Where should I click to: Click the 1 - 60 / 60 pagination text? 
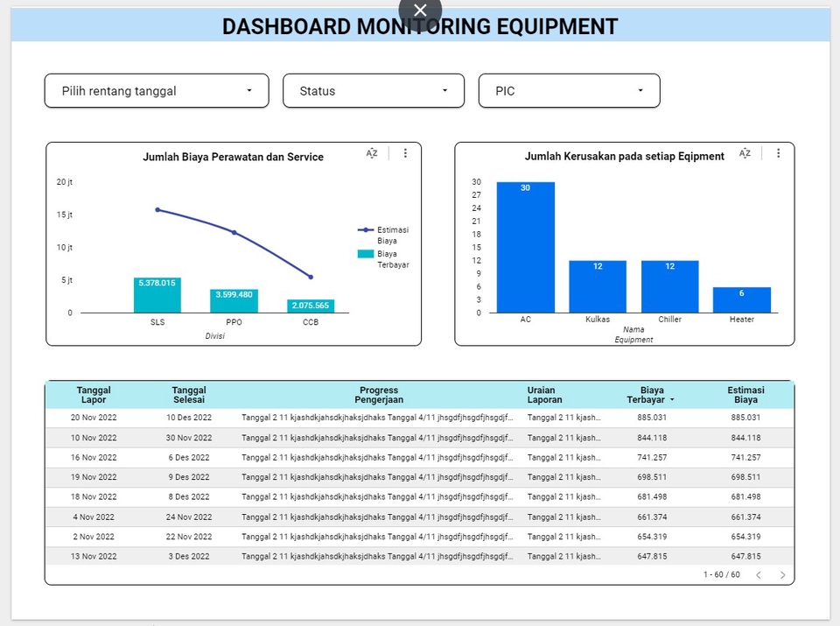click(722, 574)
